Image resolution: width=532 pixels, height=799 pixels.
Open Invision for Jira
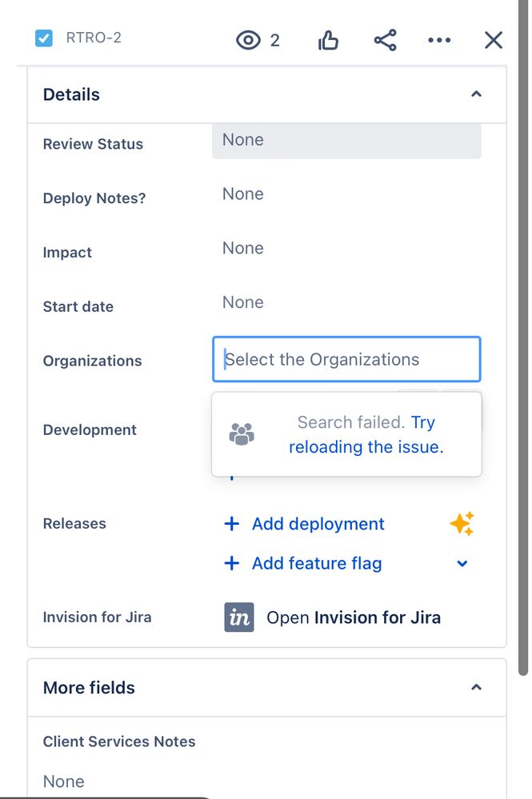353,617
